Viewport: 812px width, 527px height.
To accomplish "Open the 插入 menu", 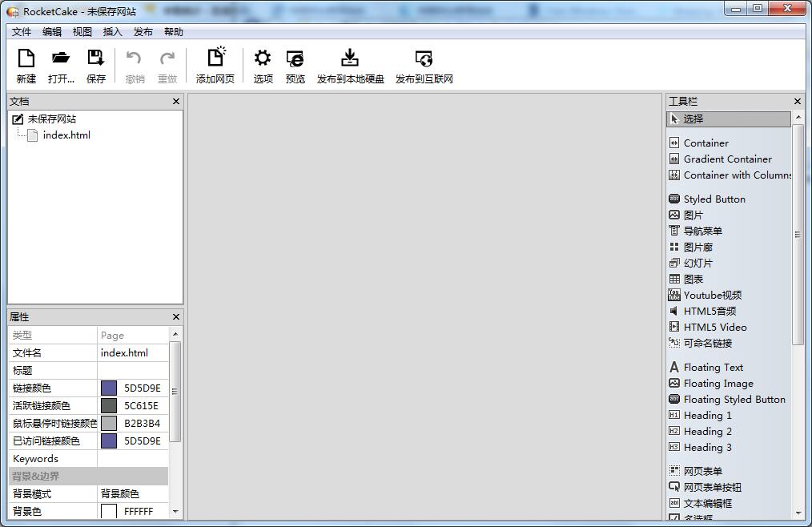I will [113, 32].
